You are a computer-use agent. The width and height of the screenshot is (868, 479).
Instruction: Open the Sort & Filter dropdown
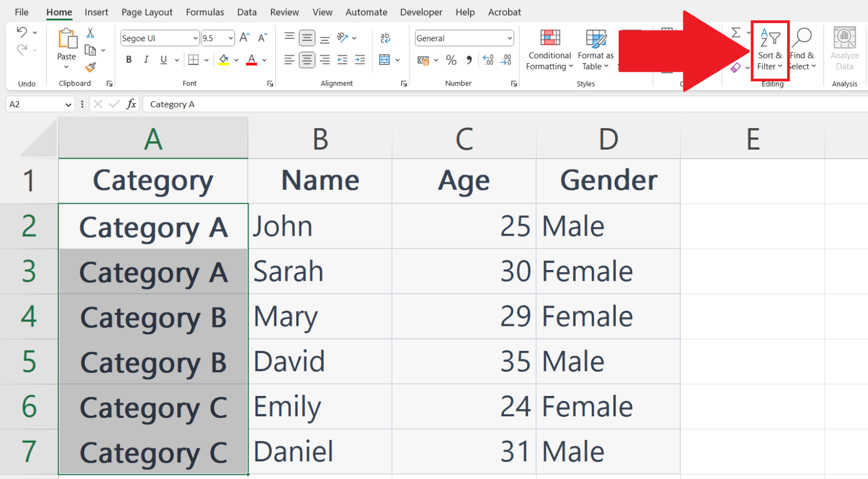tap(770, 51)
